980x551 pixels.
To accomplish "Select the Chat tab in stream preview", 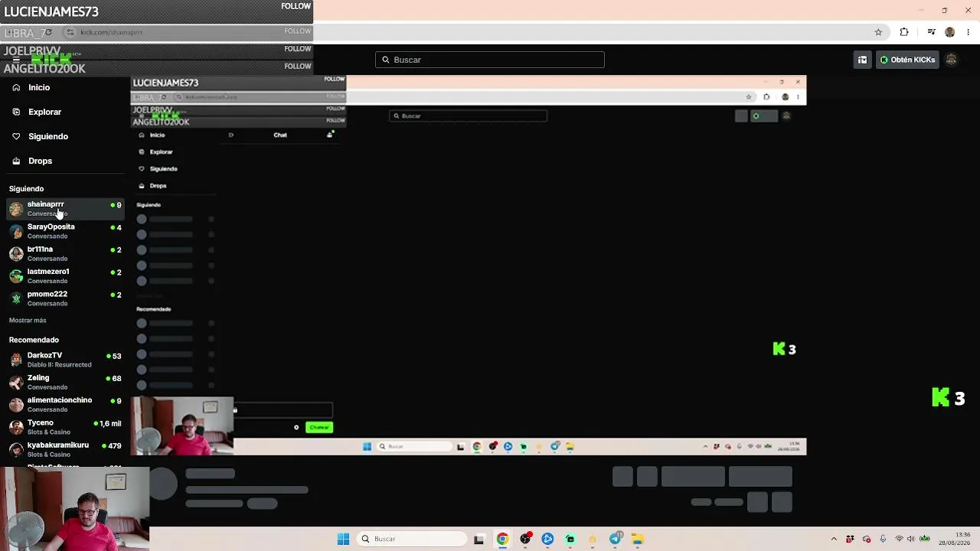I will pos(280,135).
